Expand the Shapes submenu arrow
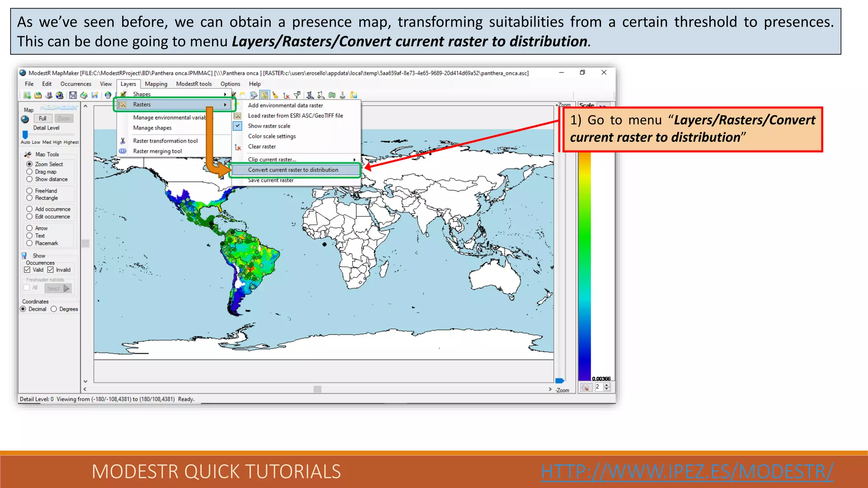 (225, 94)
